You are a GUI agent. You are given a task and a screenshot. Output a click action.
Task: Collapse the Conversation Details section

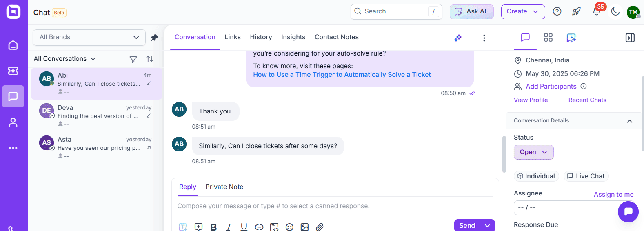point(629,121)
